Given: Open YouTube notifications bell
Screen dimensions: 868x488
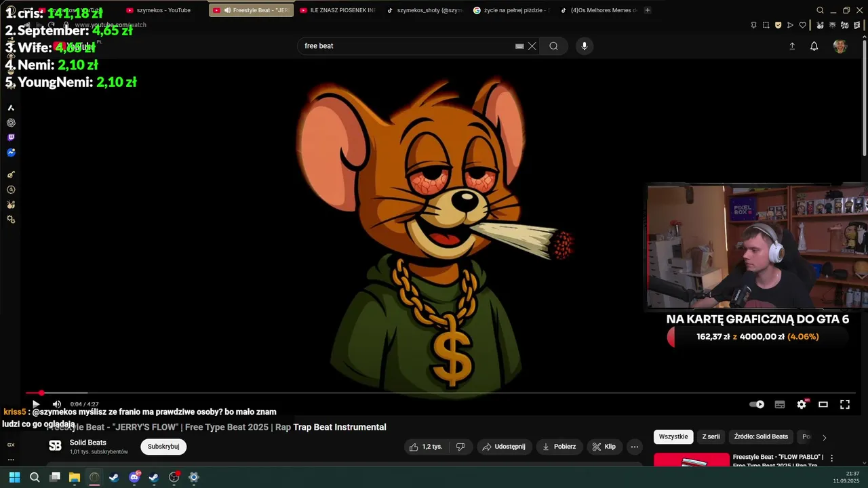Looking at the screenshot, I should point(814,46).
